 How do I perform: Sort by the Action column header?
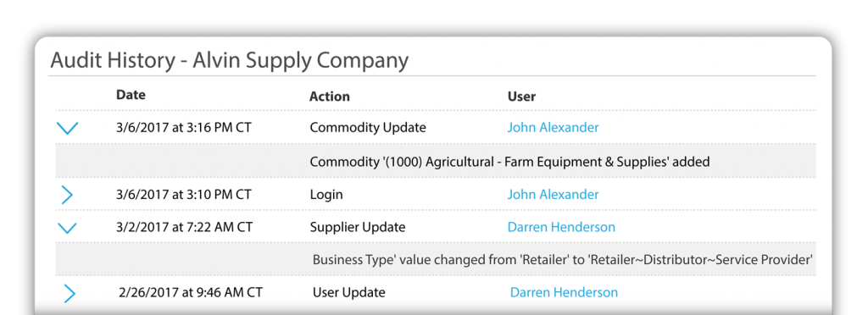pos(330,97)
